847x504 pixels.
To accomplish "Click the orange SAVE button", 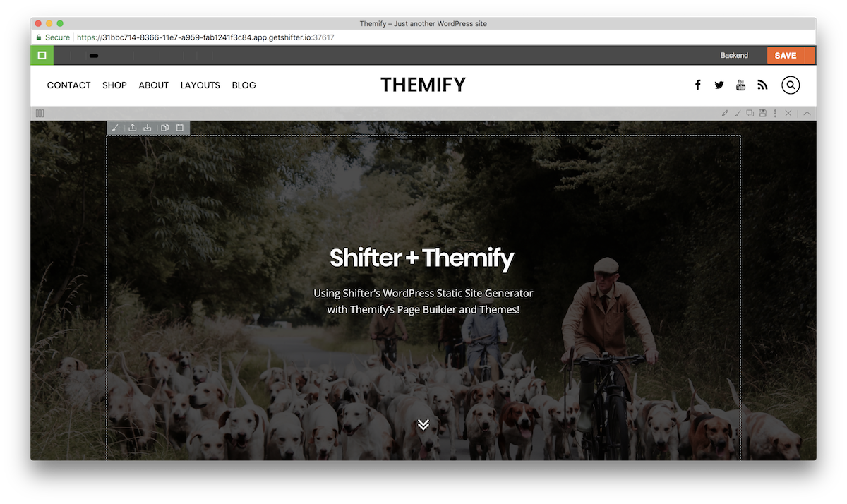I will (786, 55).
